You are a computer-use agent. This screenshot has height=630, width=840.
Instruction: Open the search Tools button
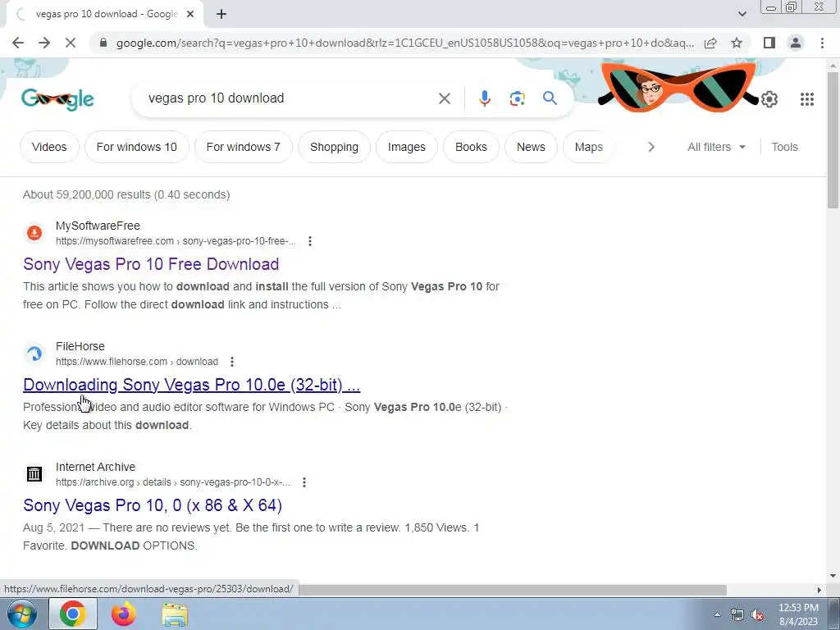(x=784, y=147)
